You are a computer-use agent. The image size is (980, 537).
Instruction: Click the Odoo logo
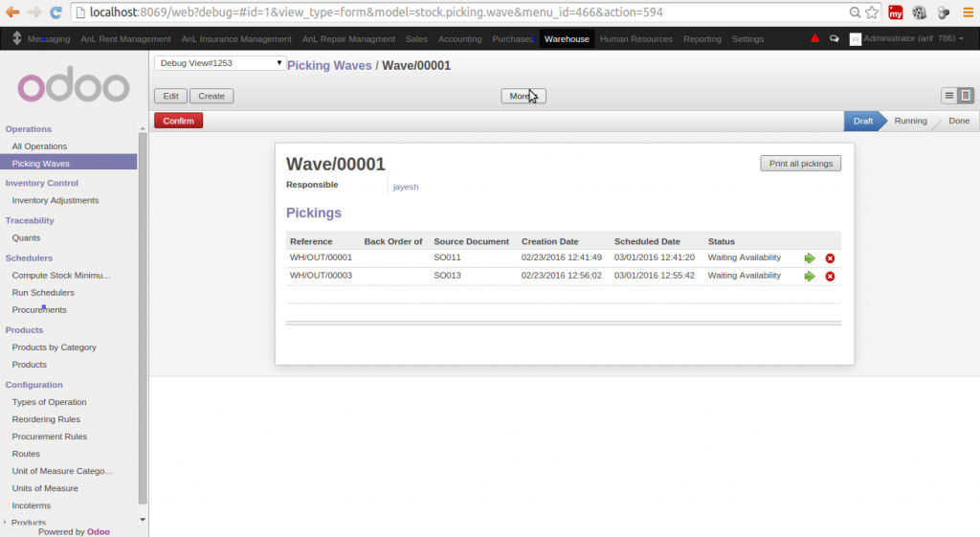click(x=73, y=87)
